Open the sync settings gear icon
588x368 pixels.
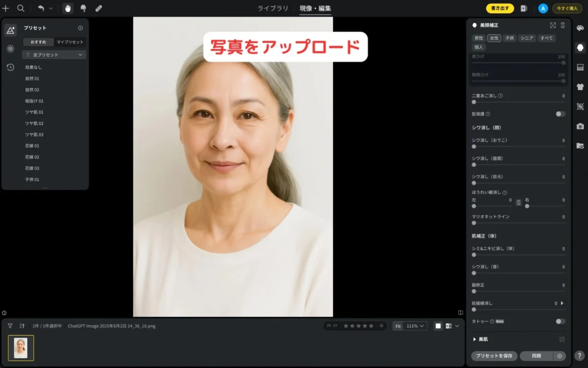click(560, 356)
